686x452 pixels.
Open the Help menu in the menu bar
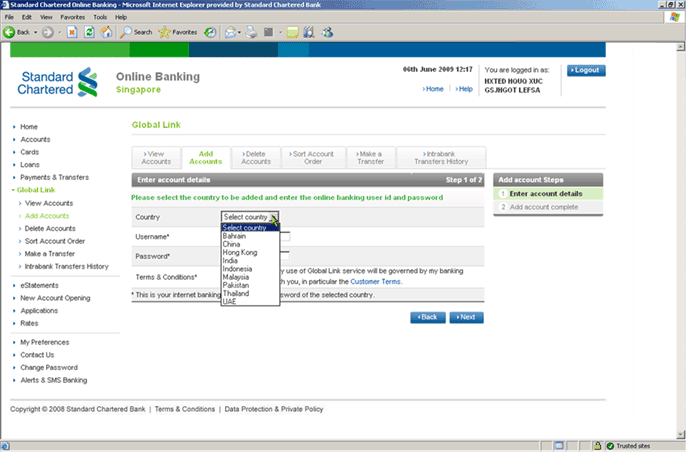(x=121, y=17)
